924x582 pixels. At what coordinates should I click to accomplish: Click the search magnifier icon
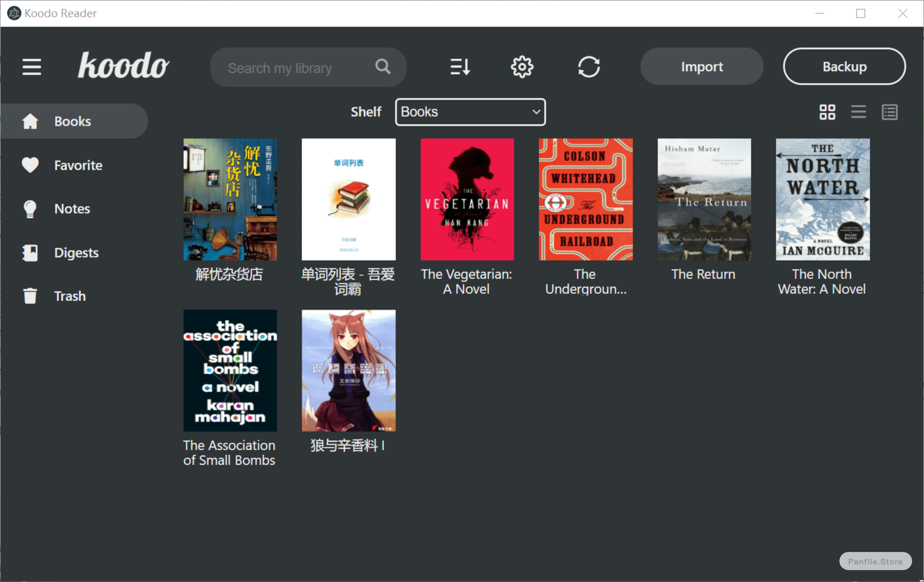tap(383, 67)
